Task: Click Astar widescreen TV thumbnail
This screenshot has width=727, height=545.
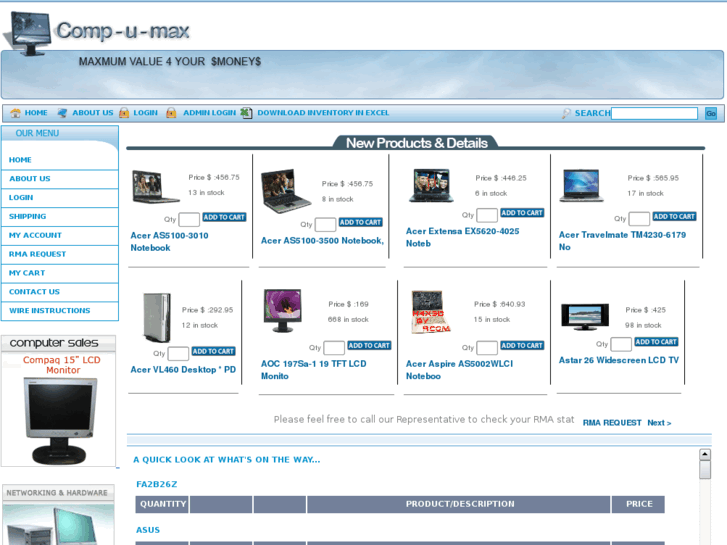Action: pyautogui.click(x=585, y=316)
